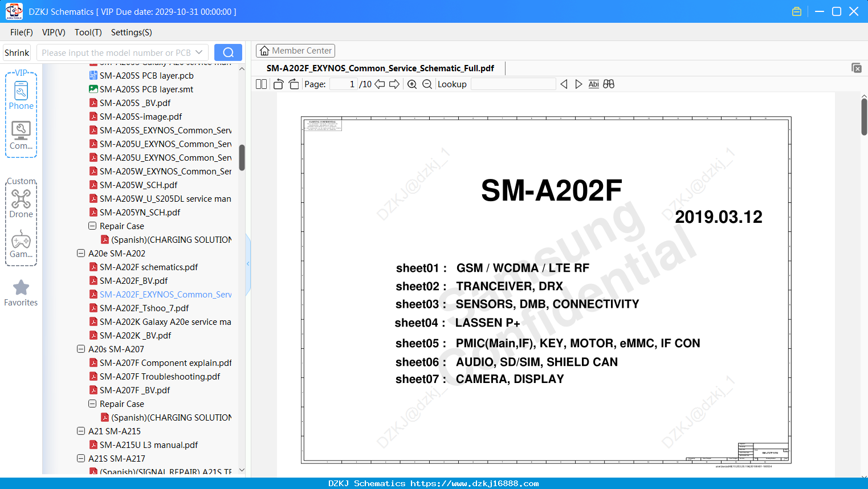Open SM-A205S-image.pdf
The width and height of the screenshot is (868, 489).
pos(141,116)
